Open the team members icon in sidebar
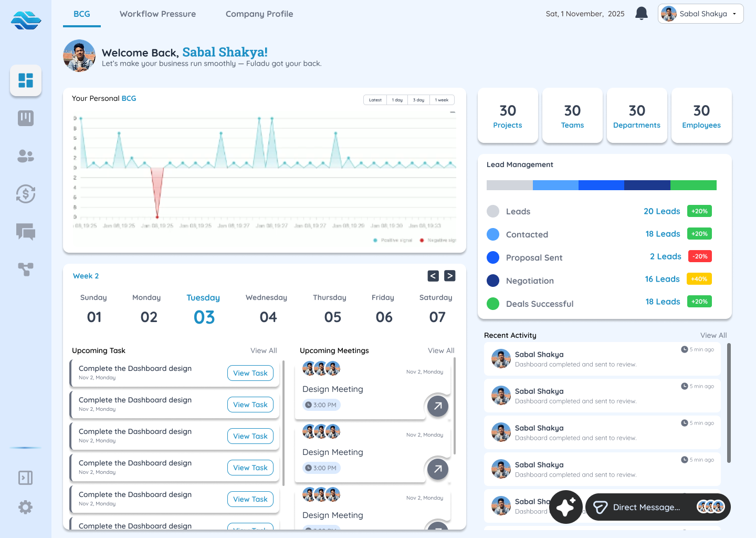756x538 pixels. click(26, 156)
